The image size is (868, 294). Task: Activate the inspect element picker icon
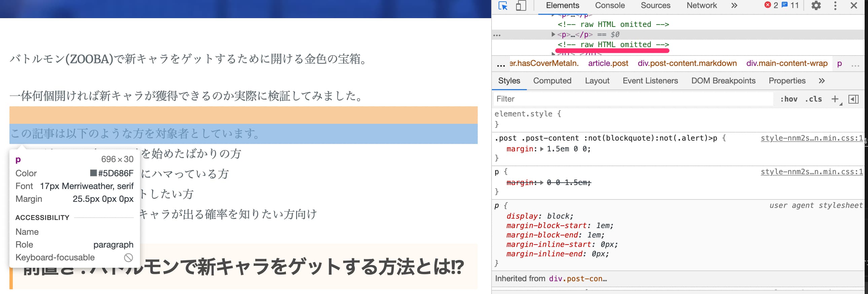pyautogui.click(x=503, y=6)
